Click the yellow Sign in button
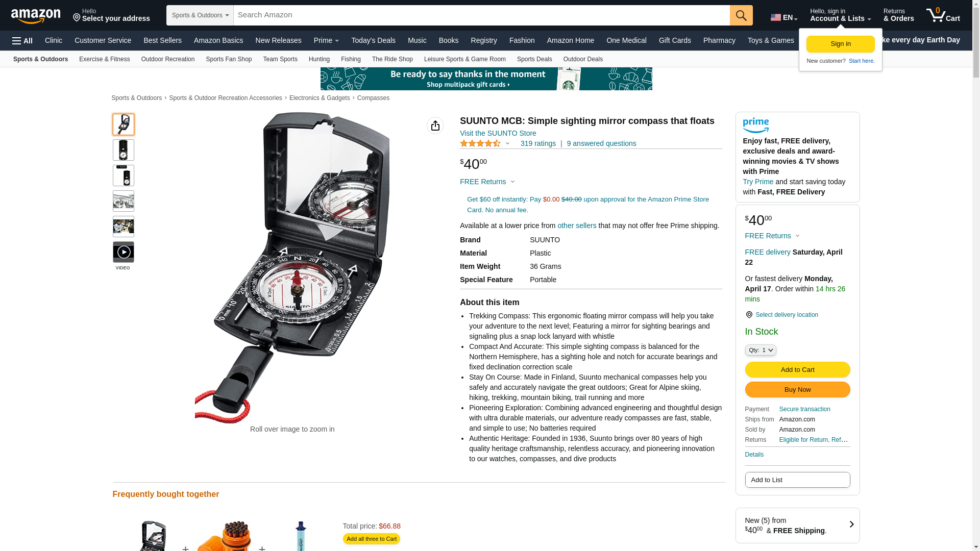The width and height of the screenshot is (980, 551). pyautogui.click(x=840, y=44)
